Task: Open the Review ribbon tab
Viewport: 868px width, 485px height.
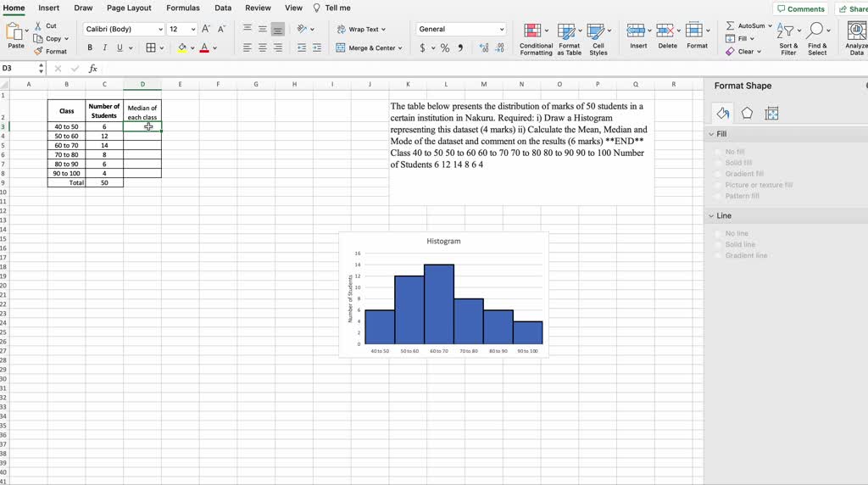Action: [258, 8]
